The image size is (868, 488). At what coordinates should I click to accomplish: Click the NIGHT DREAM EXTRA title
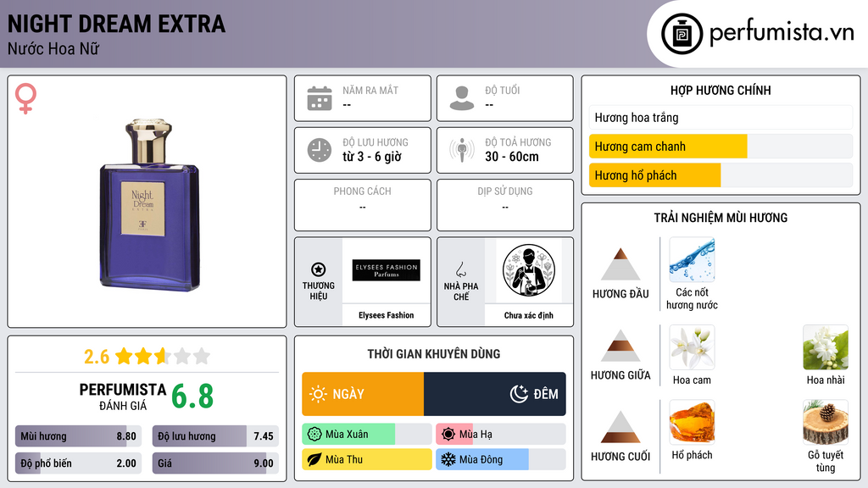click(116, 25)
